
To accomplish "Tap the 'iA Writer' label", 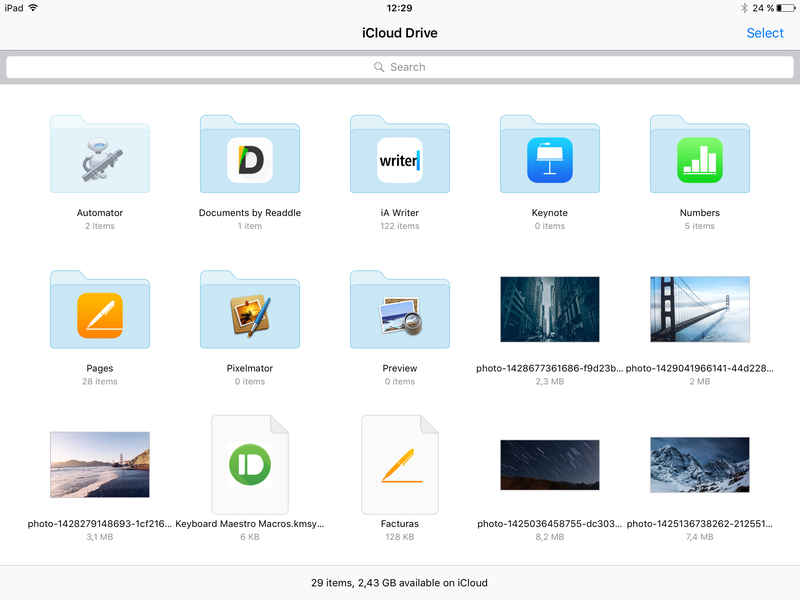I will [400, 213].
